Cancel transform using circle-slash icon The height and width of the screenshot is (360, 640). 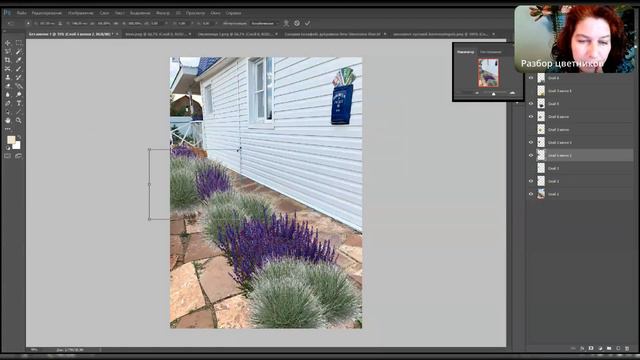(x=297, y=23)
